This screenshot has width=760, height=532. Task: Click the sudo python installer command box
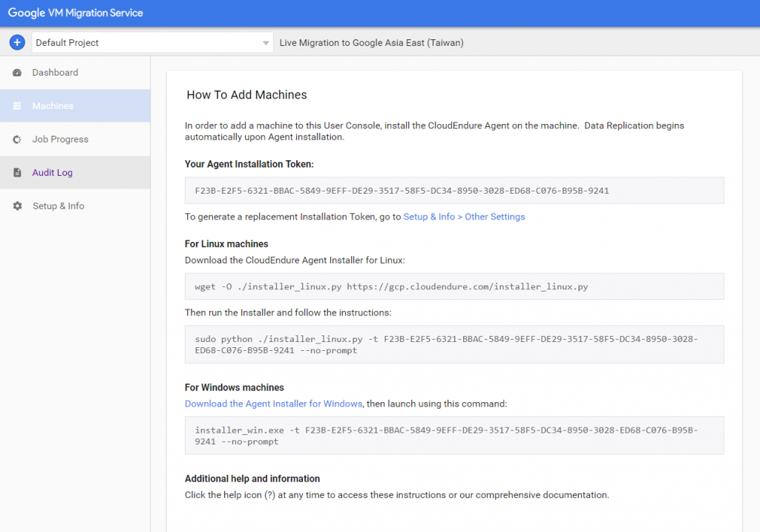click(x=453, y=344)
